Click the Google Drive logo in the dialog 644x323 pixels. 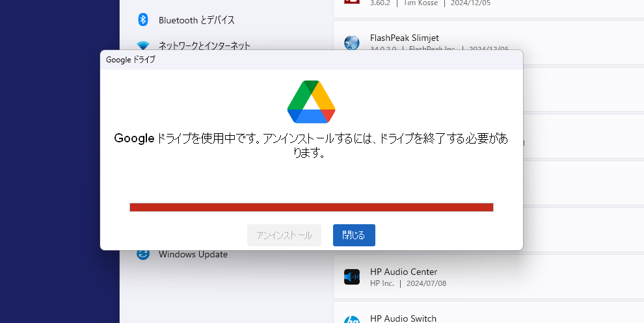(x=311, y=102)
